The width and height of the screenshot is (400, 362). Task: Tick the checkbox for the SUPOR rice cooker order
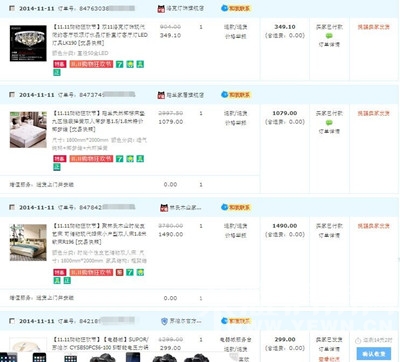coord(12,321)
